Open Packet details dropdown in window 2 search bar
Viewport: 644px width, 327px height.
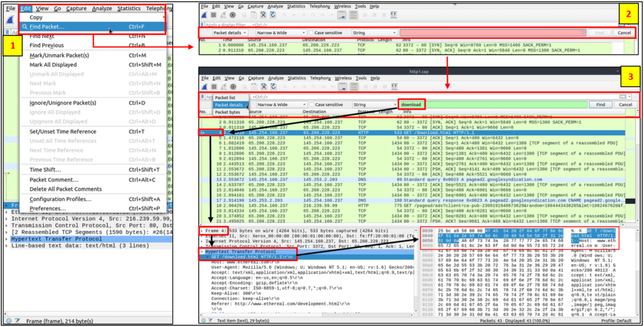[230, 33]
